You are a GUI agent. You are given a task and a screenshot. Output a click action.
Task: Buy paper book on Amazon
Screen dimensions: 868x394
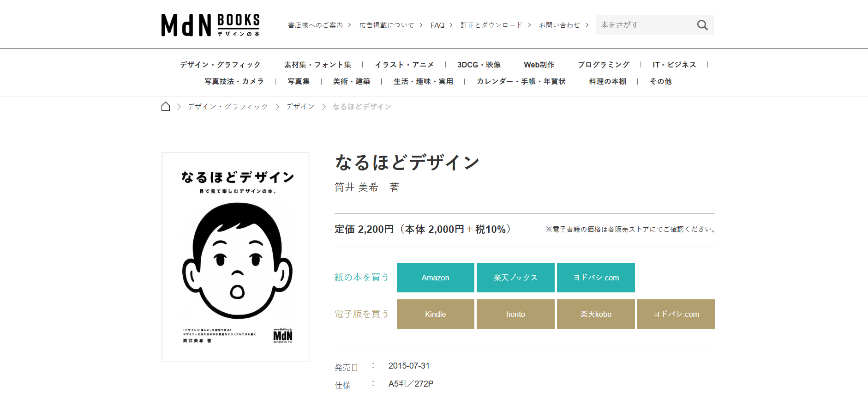(435, 278)
